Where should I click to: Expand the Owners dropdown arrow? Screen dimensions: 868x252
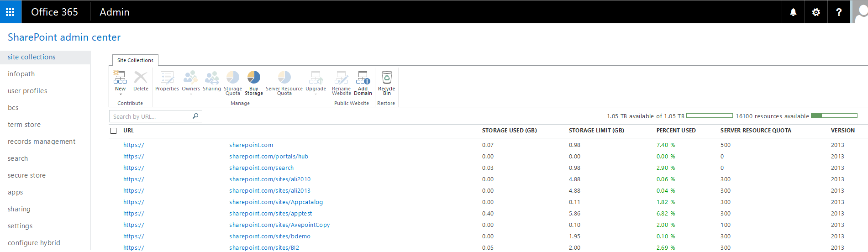(191, 94)
